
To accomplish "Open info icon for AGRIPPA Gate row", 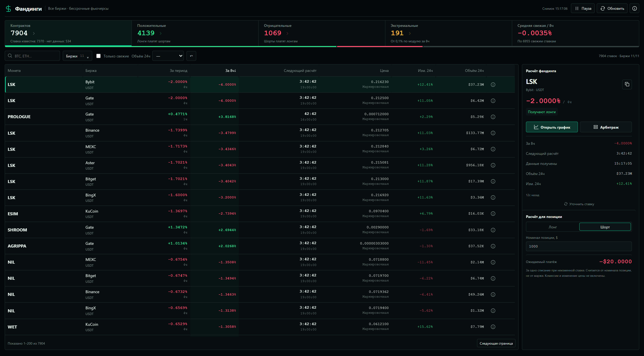I will (x=493, y=246).
